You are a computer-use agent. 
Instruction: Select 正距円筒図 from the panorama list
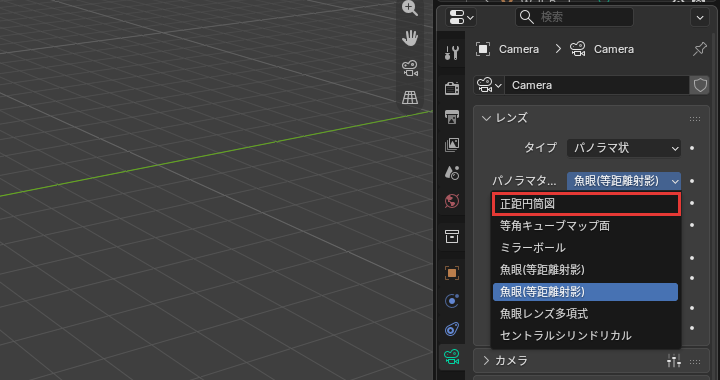pos(585,204)
